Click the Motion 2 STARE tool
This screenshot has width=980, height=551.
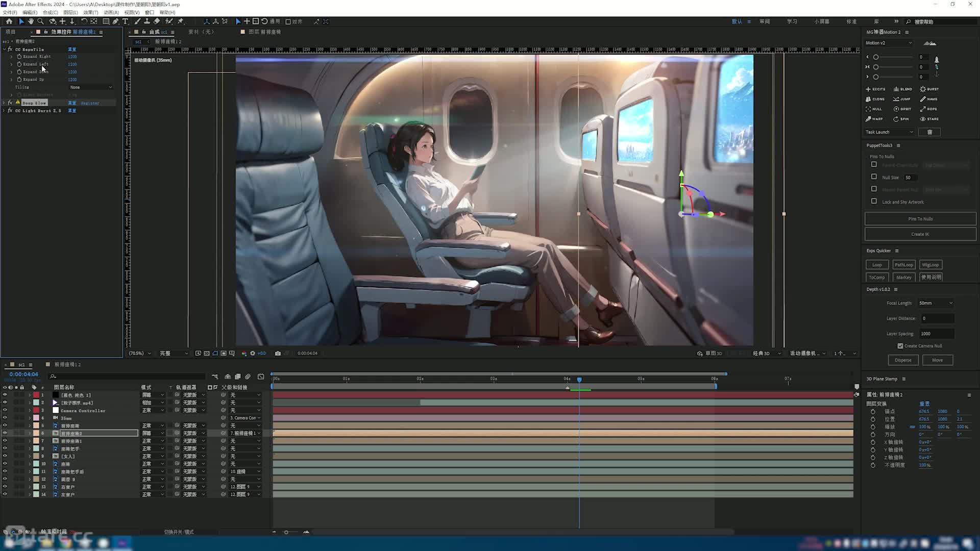(x=929, y=119)
